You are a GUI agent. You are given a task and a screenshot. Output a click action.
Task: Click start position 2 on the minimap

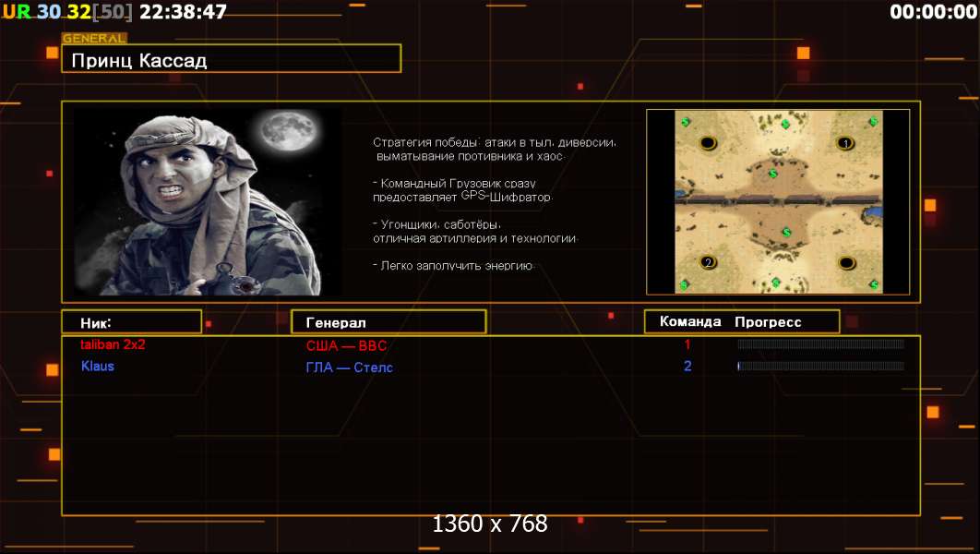click(708, 262)
